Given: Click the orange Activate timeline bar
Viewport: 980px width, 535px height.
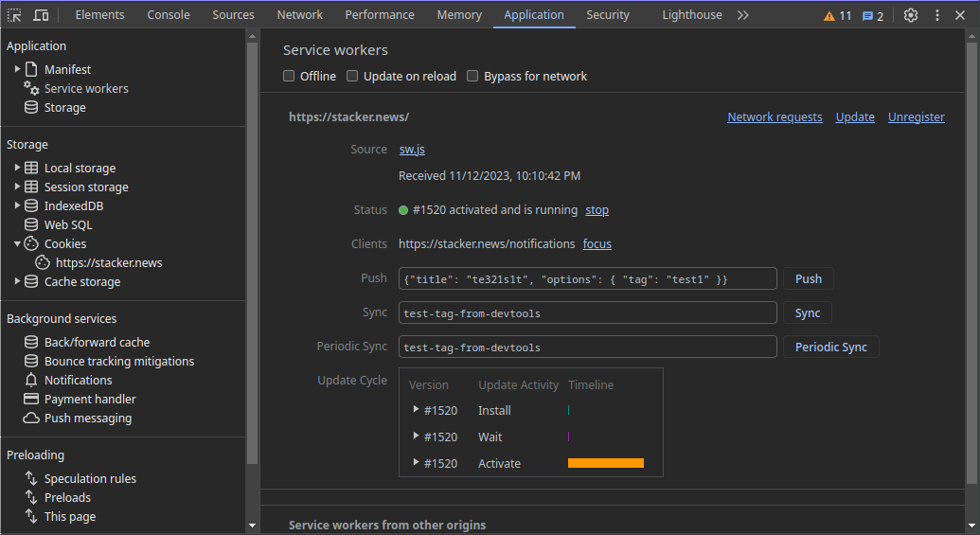Looking at the screenshot, I should (x=605, y=463).
